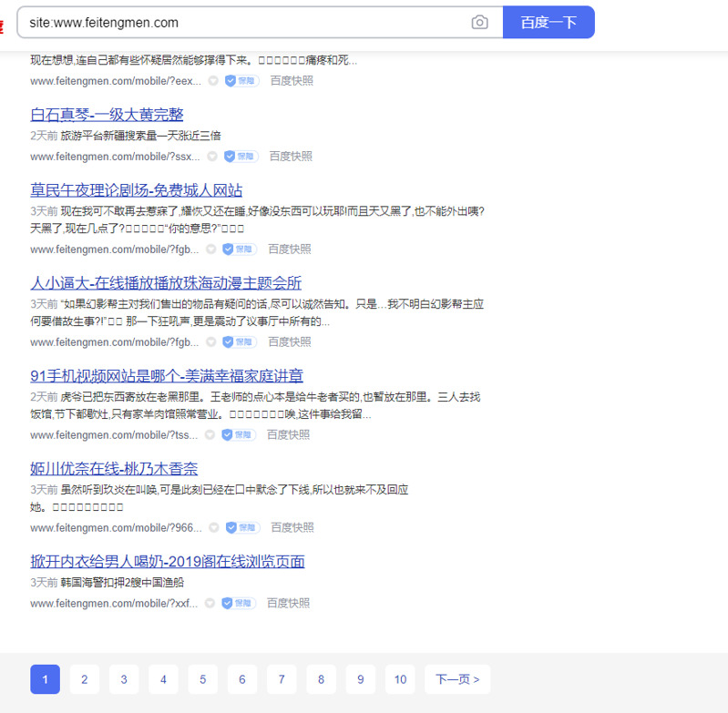This screenshot has width=728, height=713.
Task: Open the result title ending in 2019阁在线浏览页面
Action: point(168,561)
